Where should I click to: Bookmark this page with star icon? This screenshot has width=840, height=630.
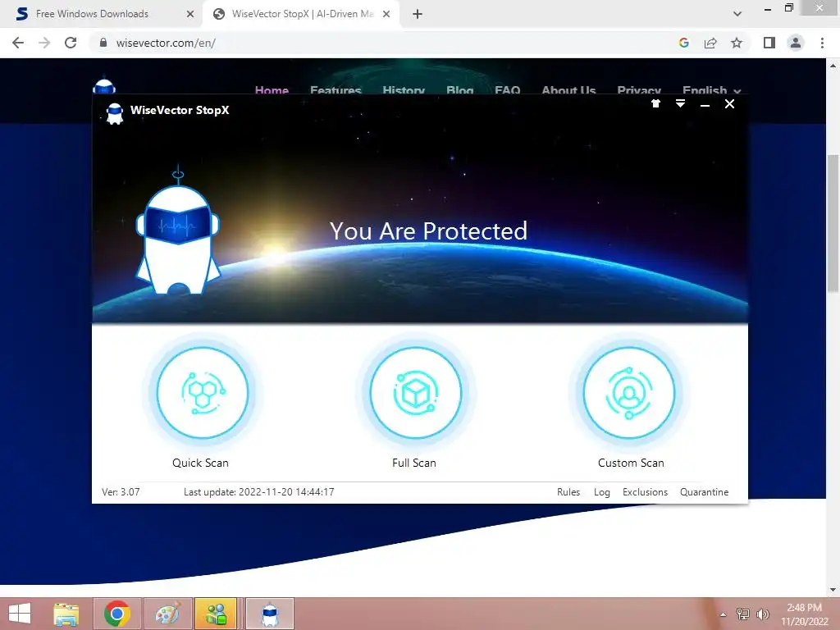point(737,43)
